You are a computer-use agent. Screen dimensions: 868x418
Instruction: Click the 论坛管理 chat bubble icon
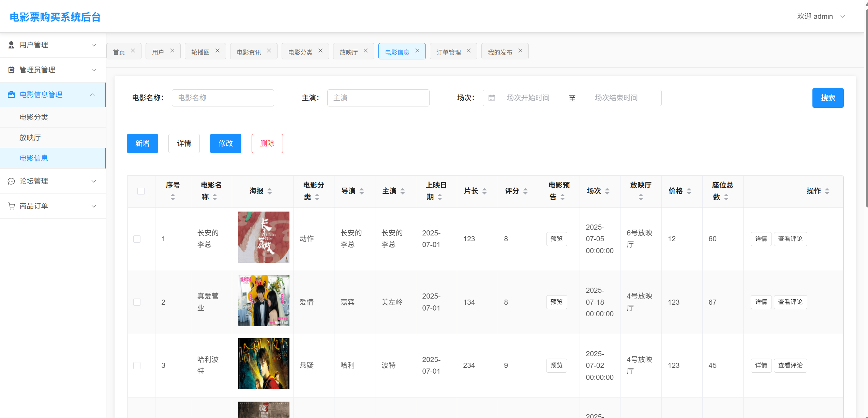click(11, 181)
